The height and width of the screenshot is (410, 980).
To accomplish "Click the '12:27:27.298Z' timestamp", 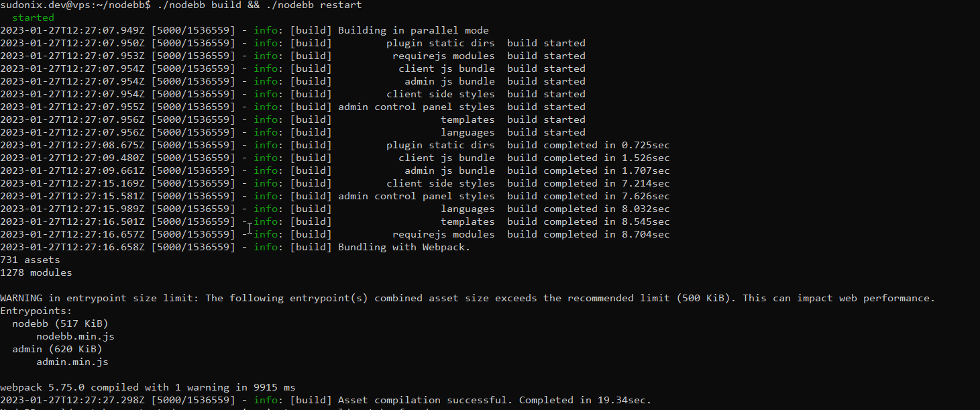I will [103, 400].
